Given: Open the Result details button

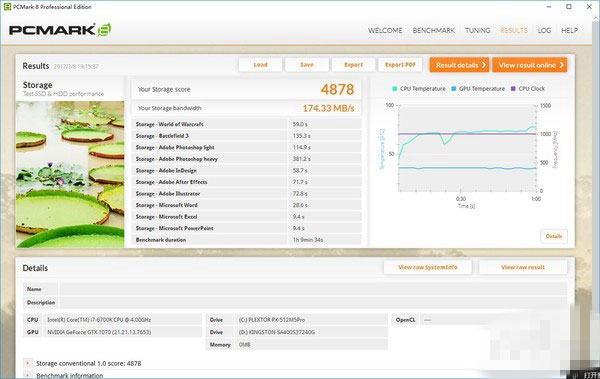Looking at the screenshot, I should pos(460,65).
